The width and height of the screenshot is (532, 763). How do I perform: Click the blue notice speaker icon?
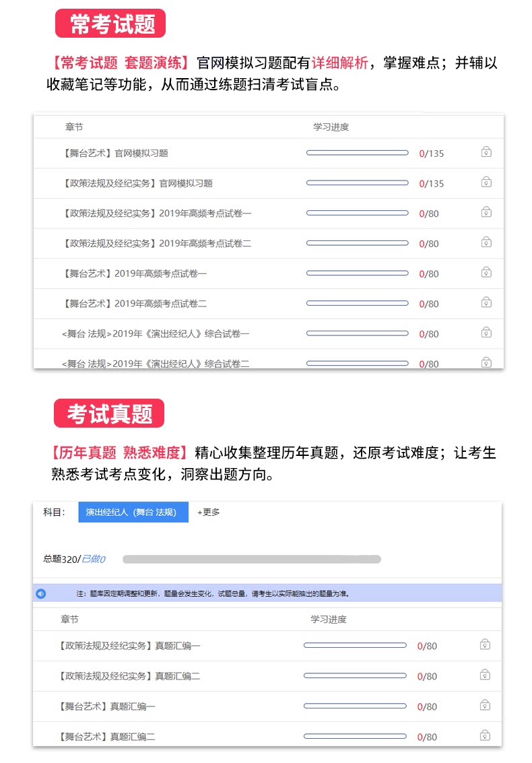click(x=41, y=594)
